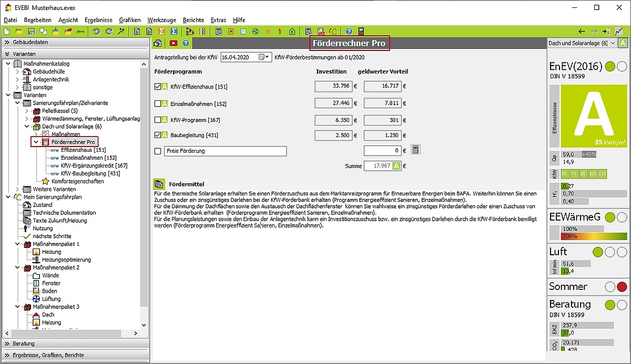Expand the Beratung panel section

click(x=76, y=344)
